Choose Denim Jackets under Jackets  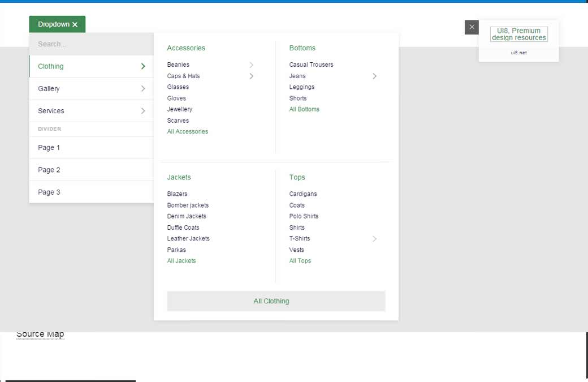(x=186, y=216)
